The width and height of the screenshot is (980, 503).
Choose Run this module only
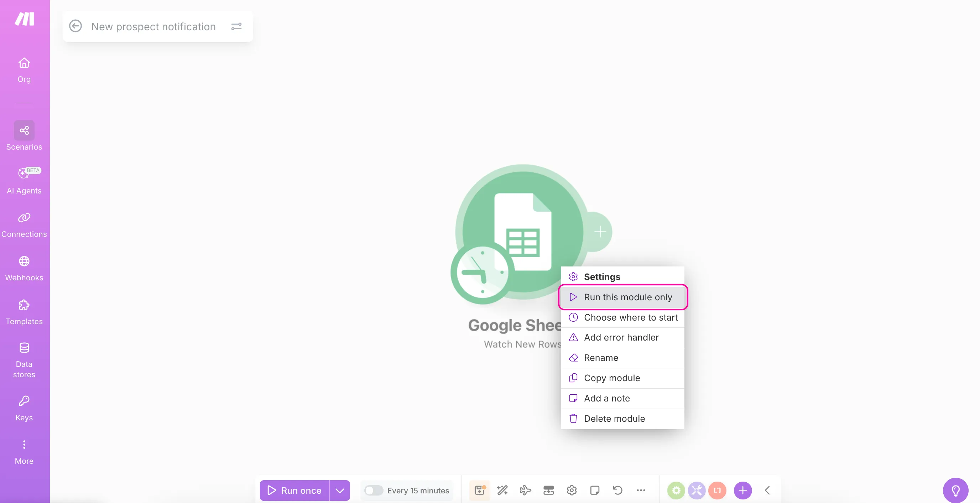(x=623, y=297)
